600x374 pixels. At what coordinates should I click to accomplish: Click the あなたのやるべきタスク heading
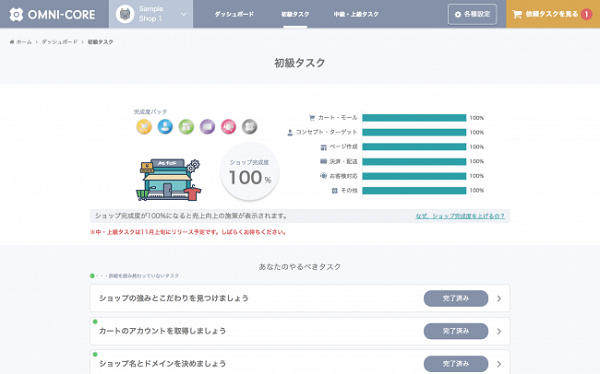[300, 267]
